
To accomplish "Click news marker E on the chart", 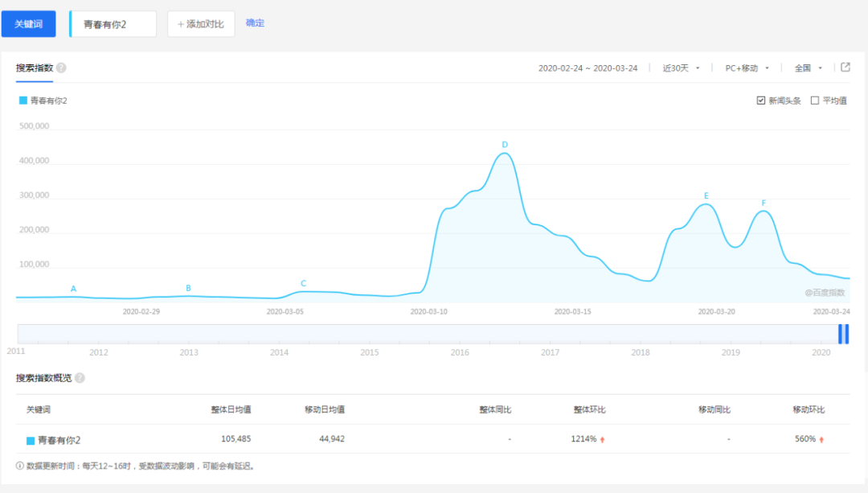I will 706,195.
